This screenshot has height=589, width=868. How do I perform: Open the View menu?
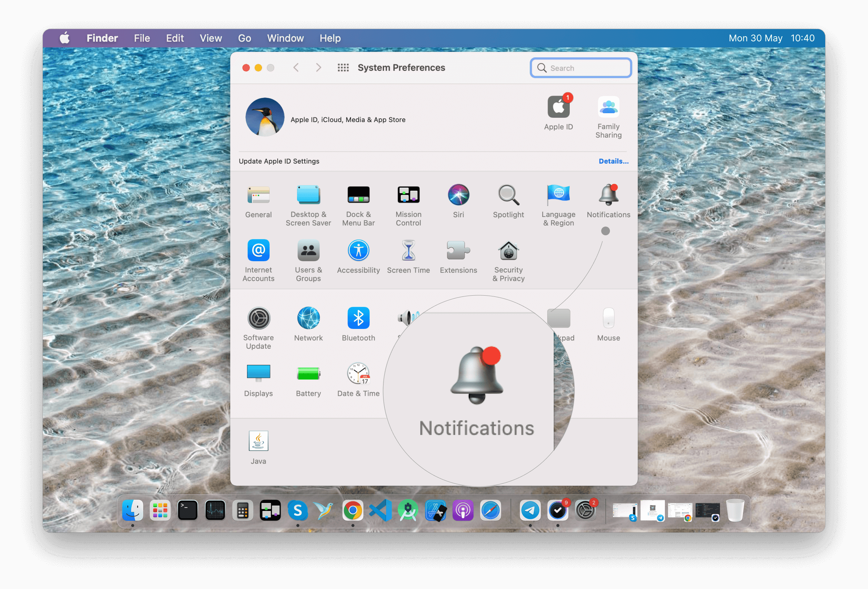(211, 38)
